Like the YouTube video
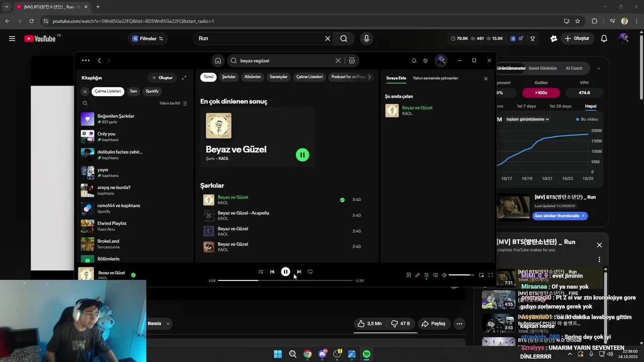 tap(370, 323)
